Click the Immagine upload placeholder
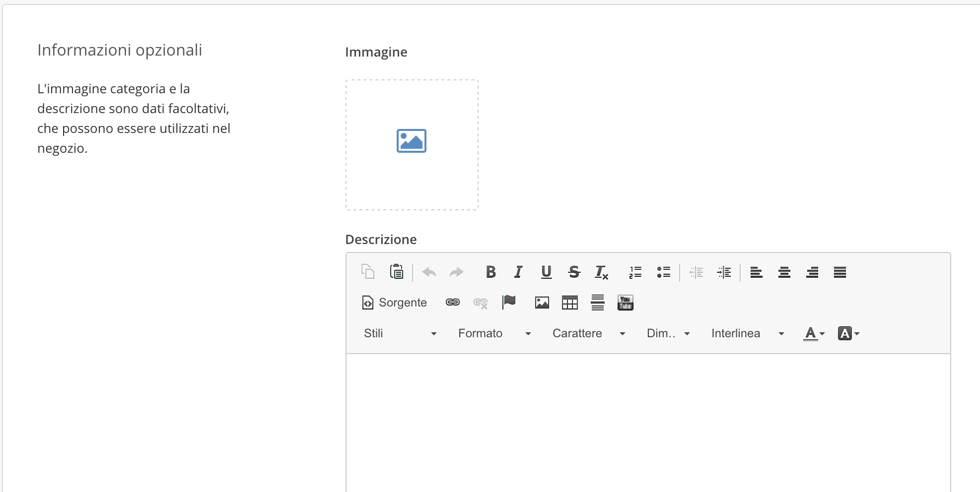 click(x=412, y=144)
